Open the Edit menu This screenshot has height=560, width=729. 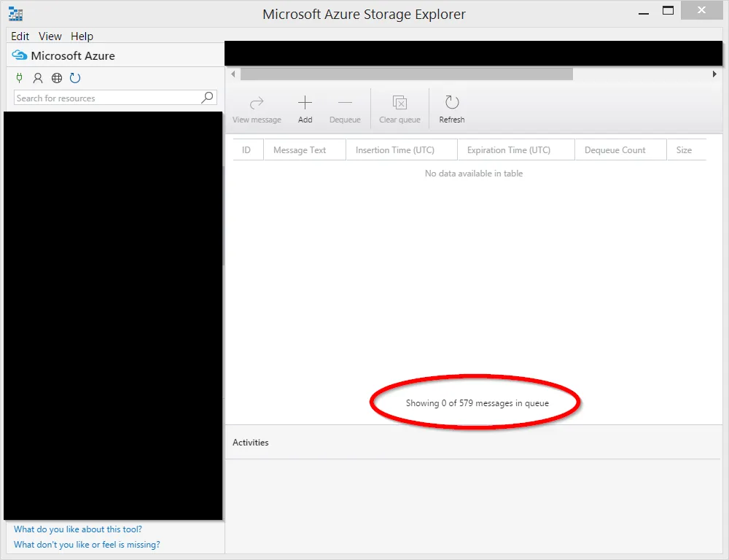(20, 36)
